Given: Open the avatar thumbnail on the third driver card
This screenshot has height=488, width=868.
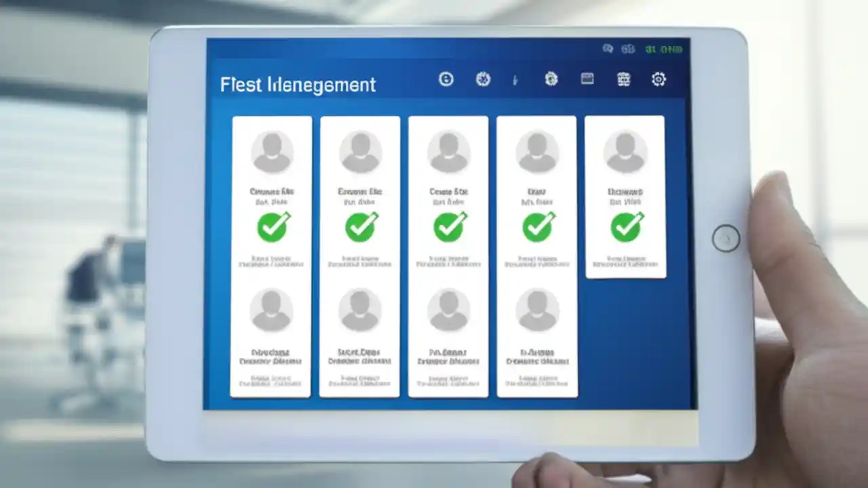Looking at the screenshot, I should click(449, 150).
